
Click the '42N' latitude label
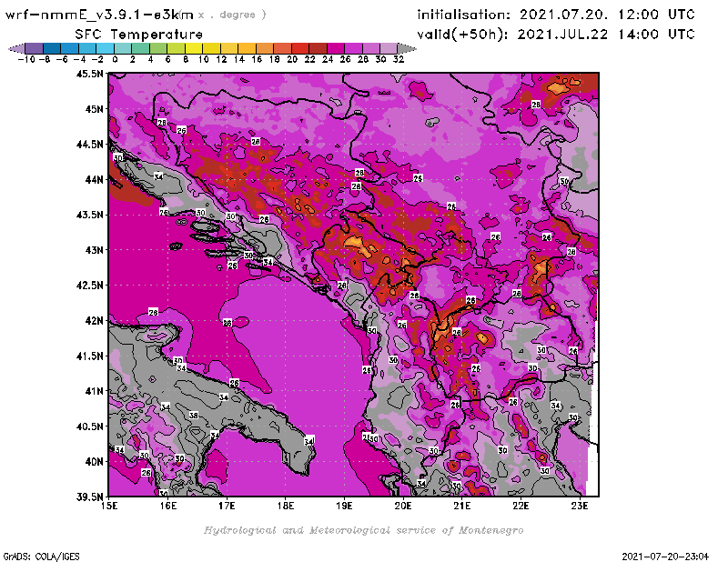pyautogui.click(x=94, y=321)
